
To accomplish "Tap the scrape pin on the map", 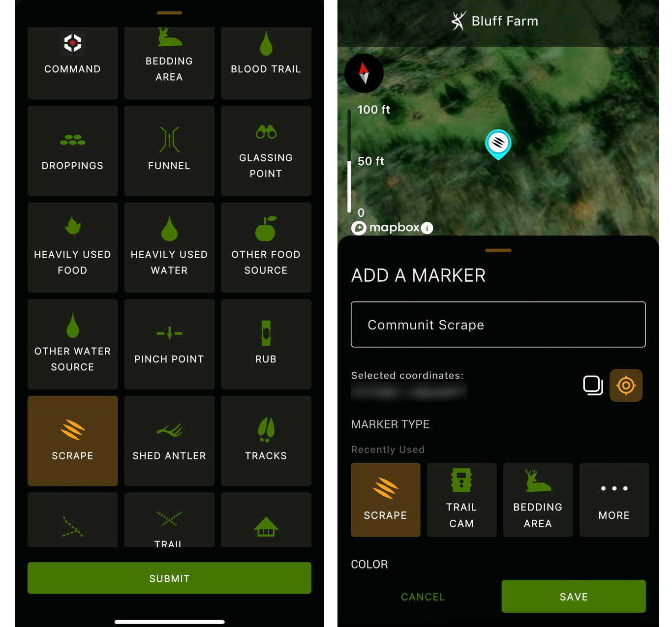I will [x=498, y=144].
